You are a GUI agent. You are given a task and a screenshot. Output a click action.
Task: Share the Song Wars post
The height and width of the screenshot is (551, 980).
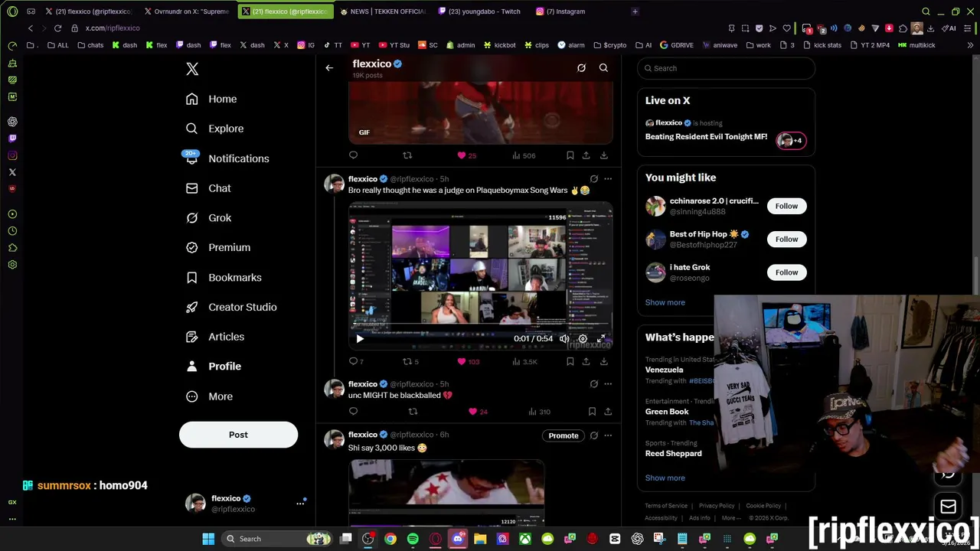pos(586,361)
